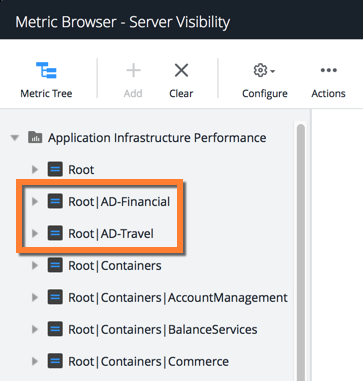Open the Configure gear dropdown
363x381 pixels.
point(264,71)
